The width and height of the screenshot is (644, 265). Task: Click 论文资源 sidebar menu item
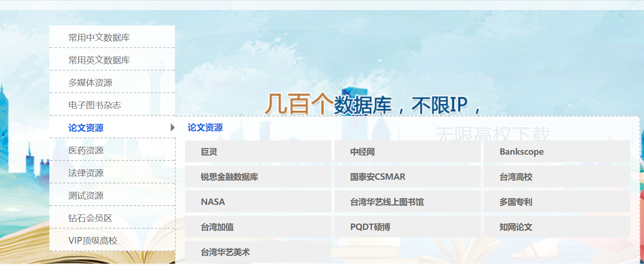click(112, 127)
